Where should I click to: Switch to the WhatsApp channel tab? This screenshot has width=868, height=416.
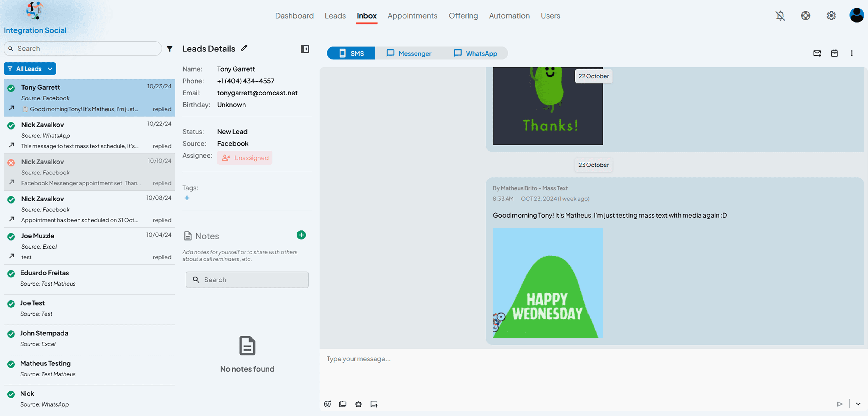[x=475, y=53]
